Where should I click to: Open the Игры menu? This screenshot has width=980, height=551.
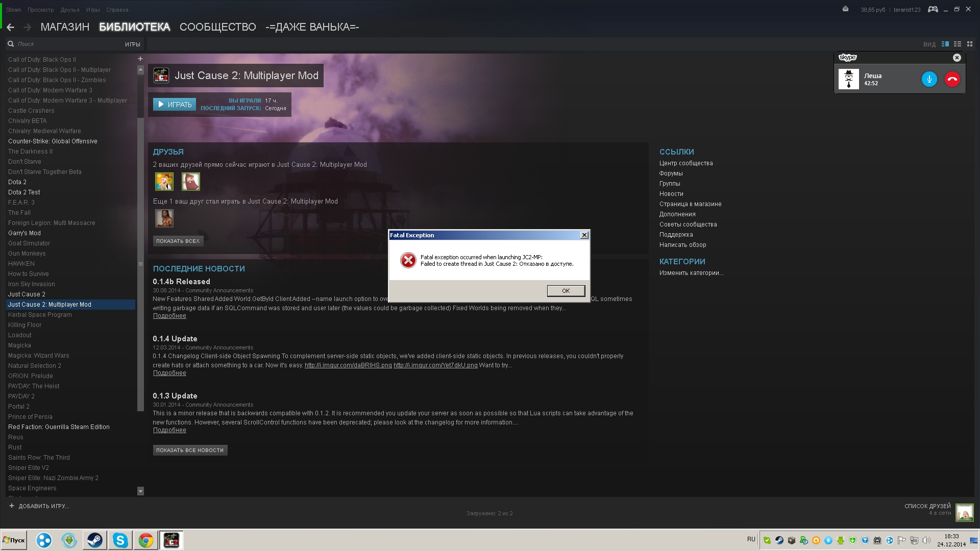click(x=93, y=10)
